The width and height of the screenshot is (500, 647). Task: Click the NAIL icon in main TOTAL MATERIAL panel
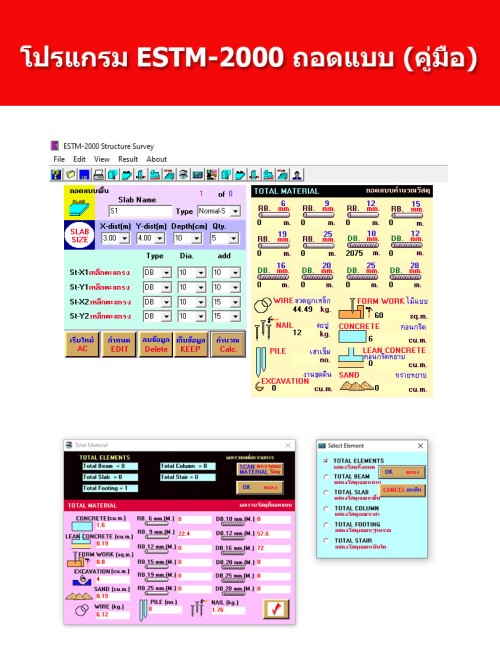coord(263,328)
